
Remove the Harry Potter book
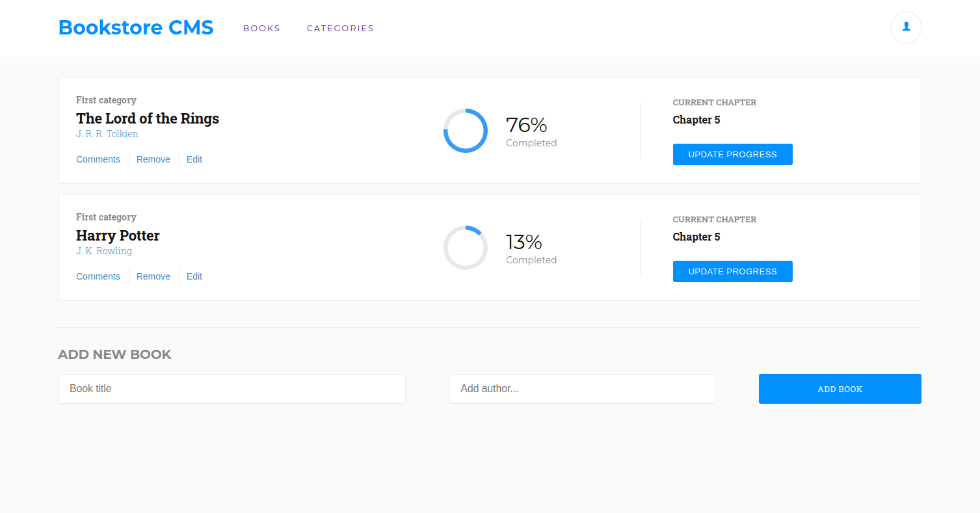tap(153, 276)
